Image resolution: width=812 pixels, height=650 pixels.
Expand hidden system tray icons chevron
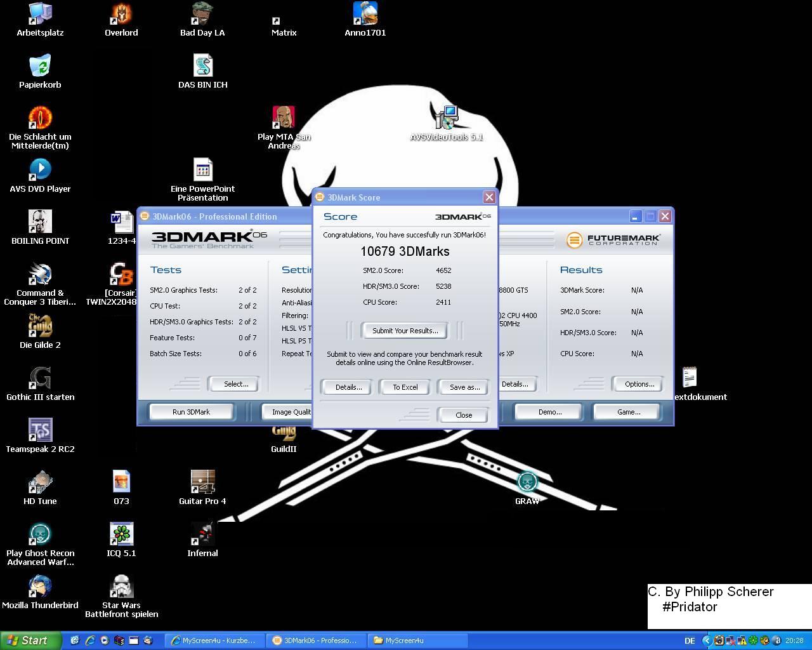click(x=707, y=640)
